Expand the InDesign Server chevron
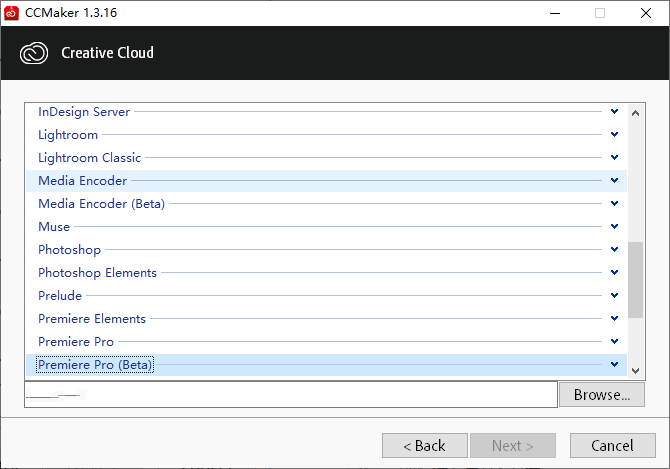Image resolution: width=670 pixels, height=469 pixels. pos(614,112)
